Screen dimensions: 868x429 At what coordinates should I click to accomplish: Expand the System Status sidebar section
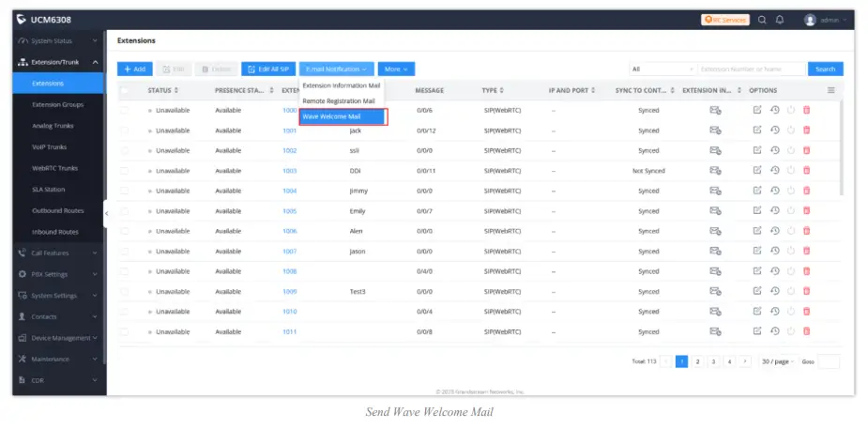(x=58, y=41)
